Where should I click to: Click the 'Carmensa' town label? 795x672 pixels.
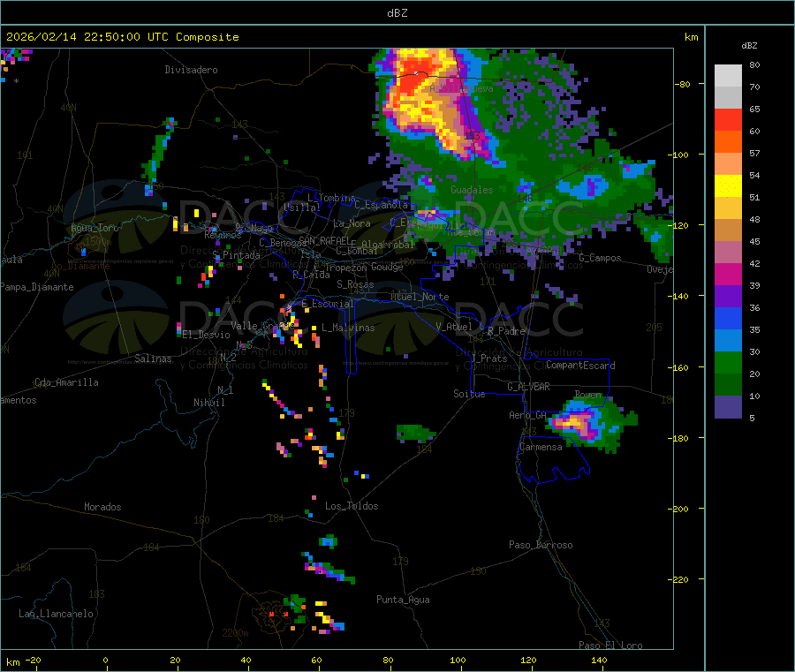pyautogui.click(x=541, y=447)
